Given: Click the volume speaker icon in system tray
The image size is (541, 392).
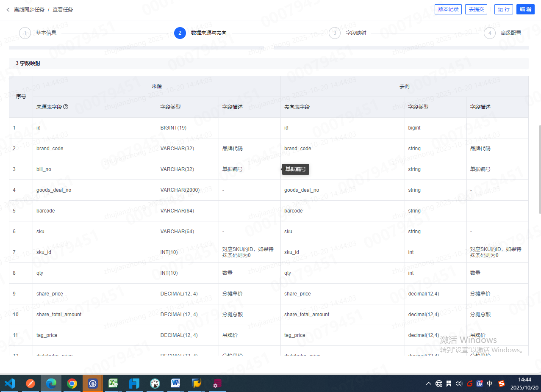Looking at the screenshot, I should pos(458,384).
